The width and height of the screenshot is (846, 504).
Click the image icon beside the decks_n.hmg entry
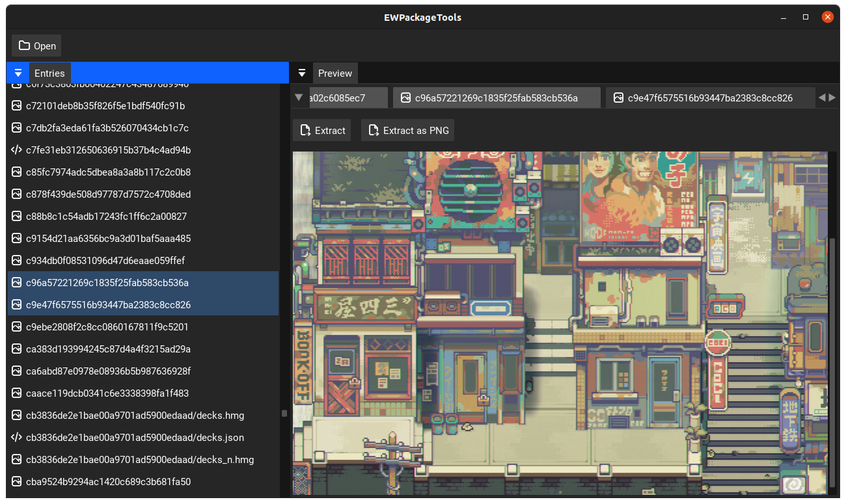17,459
